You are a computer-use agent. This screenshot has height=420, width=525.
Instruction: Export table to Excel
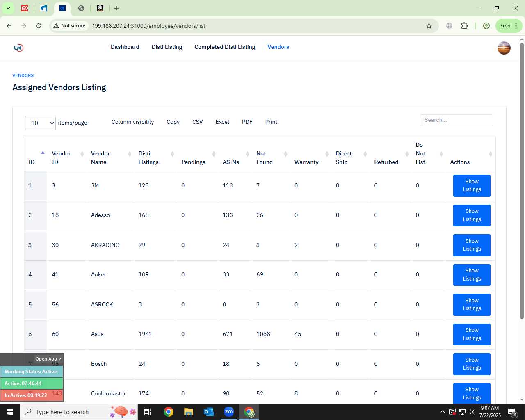pos(222,122)
